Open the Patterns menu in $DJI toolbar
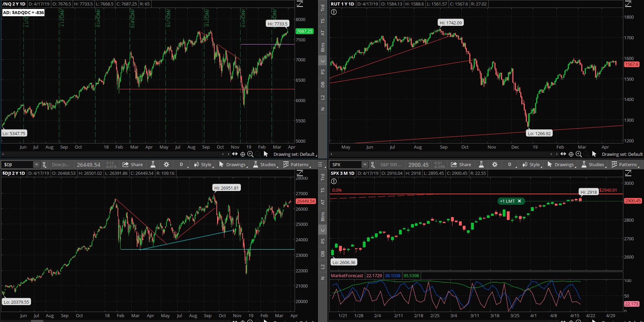Image resolution: width=644 pixels, height=322 pixels. click(x=296, y=164)
